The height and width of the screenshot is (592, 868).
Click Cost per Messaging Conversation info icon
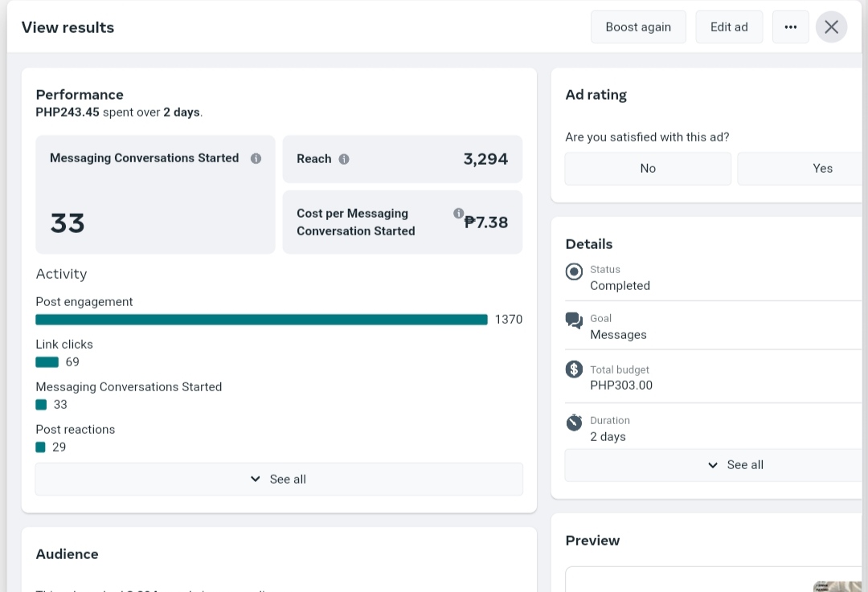pyautogui.click(x=458, y=214)
